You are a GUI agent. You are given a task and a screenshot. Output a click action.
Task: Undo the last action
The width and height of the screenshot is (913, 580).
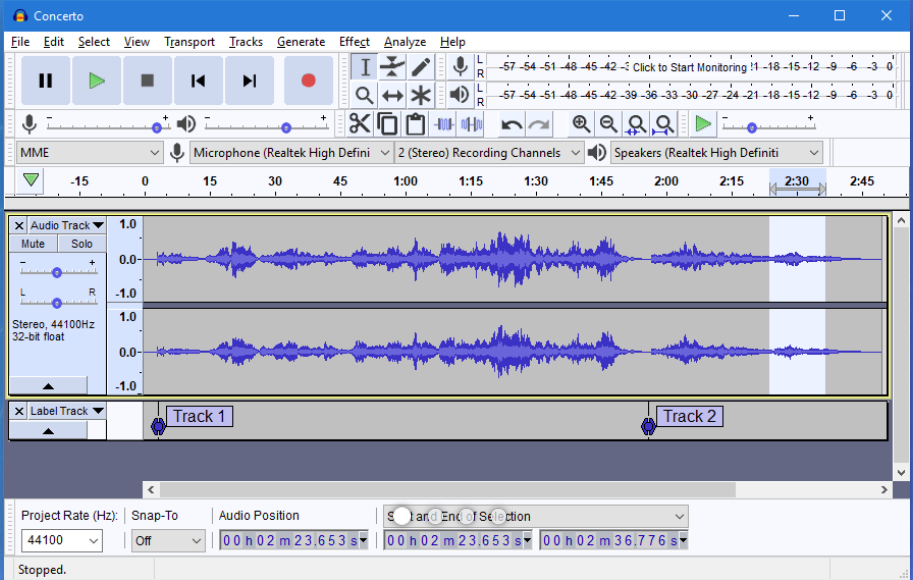click(x=511, y=124)
